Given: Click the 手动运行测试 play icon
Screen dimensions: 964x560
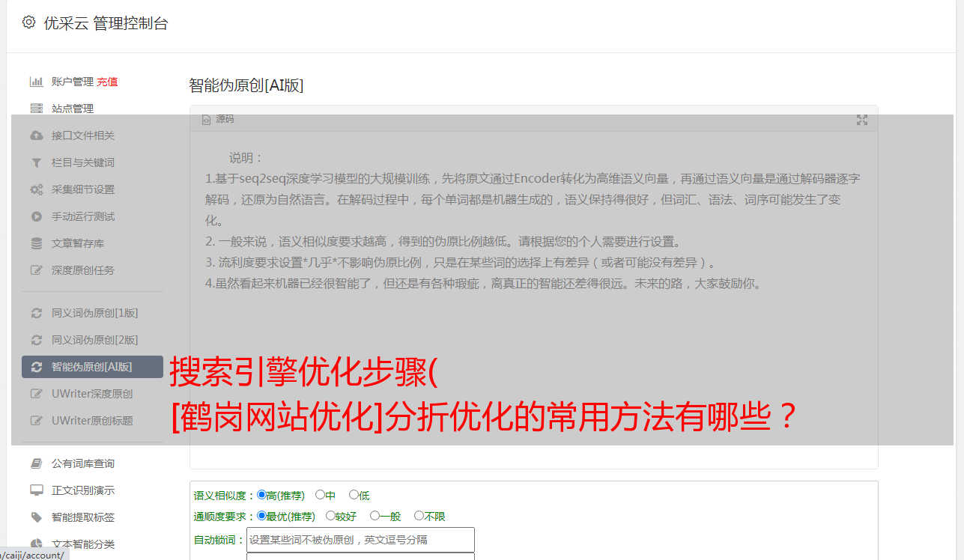Looking at the screenshot, I should [x=36, y=216].
